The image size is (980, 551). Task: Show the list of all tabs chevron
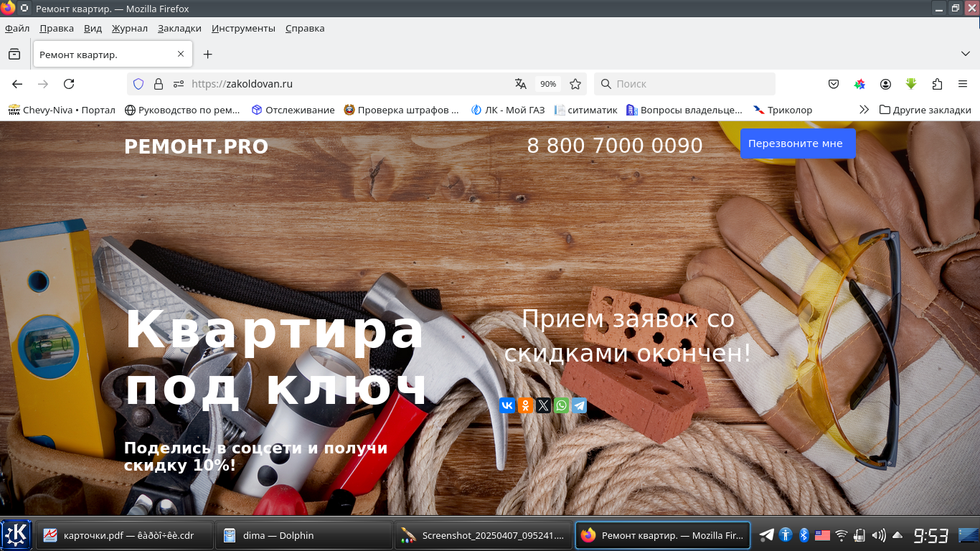[x=966, y=54]
